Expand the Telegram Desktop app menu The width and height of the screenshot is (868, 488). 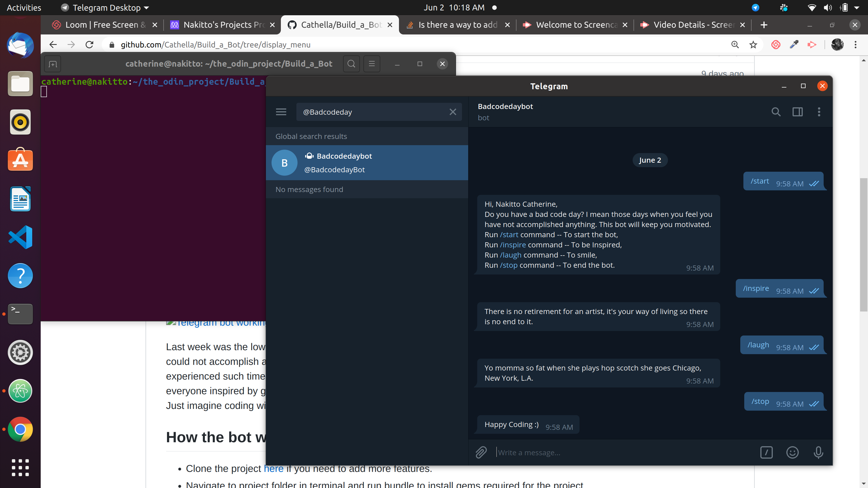[x=105, y=7]
